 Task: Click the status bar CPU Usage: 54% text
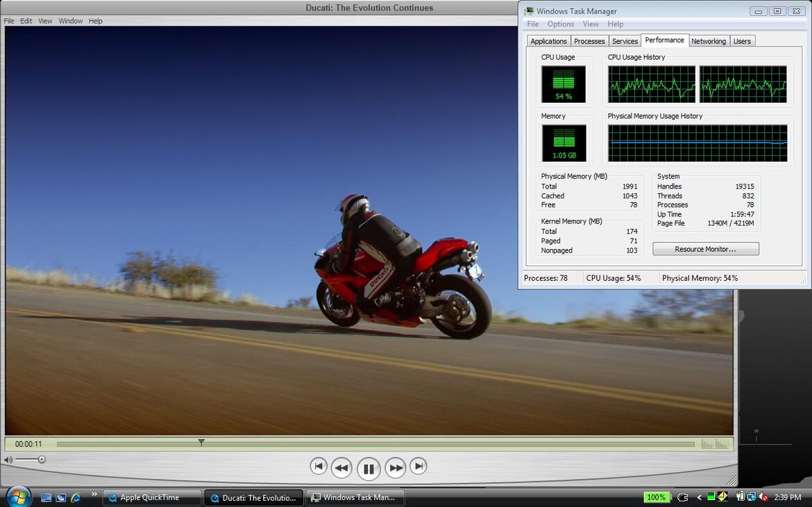coord(614,278)
